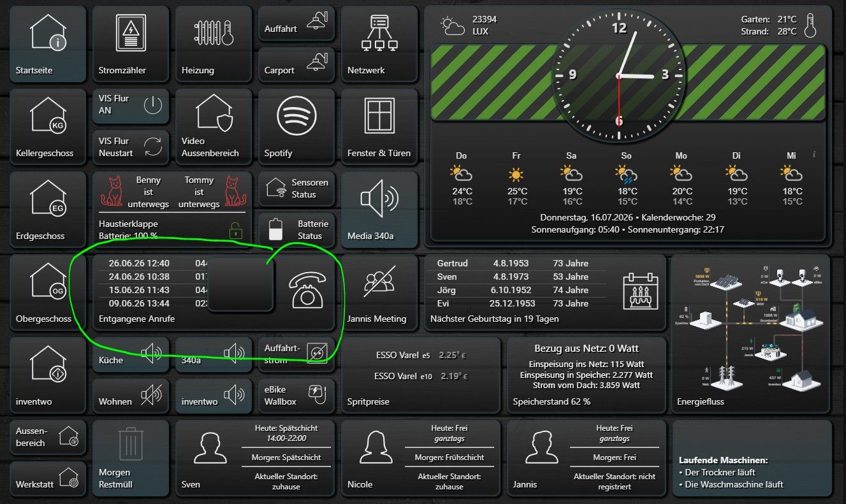
Task: Click the LUX weather cloud icon
Action: tap(453, 25)
